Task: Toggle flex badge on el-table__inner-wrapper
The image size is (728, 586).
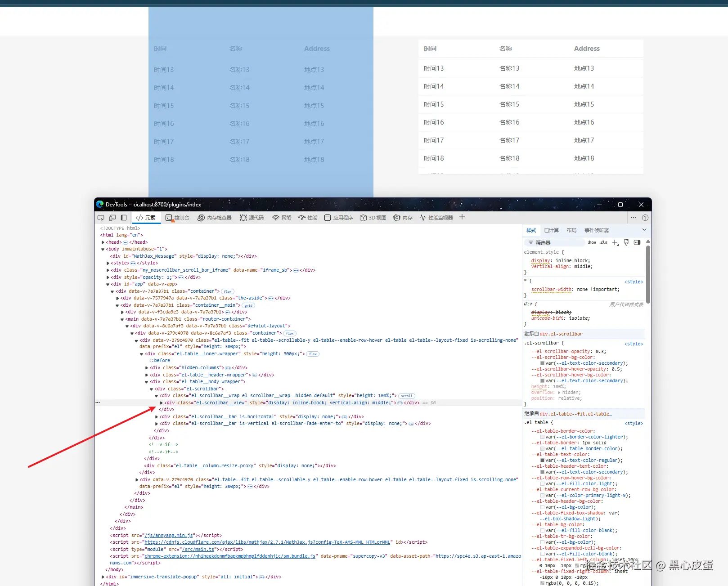Action: pos(313,354)
